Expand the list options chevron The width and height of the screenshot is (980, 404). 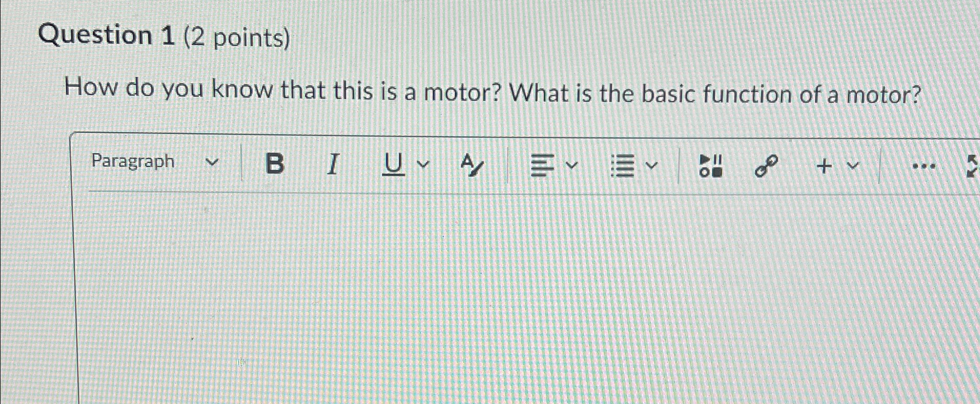(652, 167)
